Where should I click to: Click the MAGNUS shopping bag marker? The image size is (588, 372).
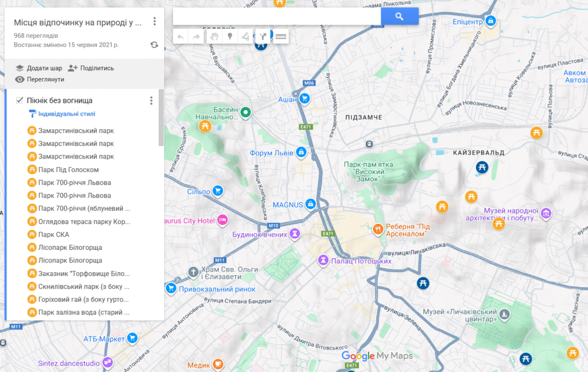tap(310, 204)
